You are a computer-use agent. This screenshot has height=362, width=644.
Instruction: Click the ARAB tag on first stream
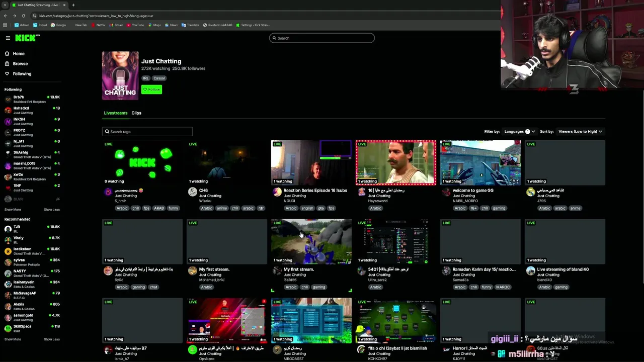[x=159, y=208]
